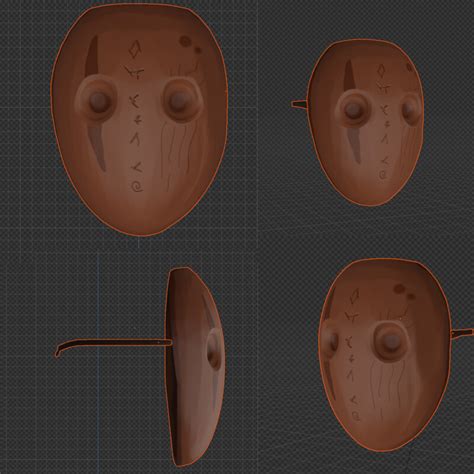
Task: Click the larger dark spot on large mask's forehead
Action: click(x=185, y=42)
